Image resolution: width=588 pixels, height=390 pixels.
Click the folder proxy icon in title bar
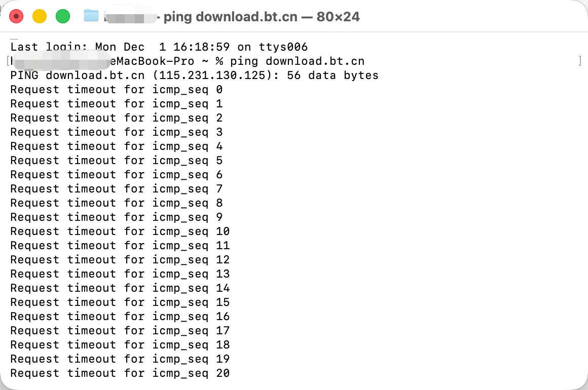click(x=91, y=16)
